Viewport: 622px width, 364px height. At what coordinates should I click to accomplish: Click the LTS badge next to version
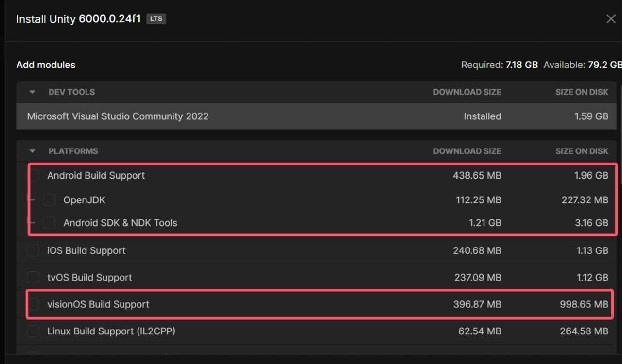point(156,19)
